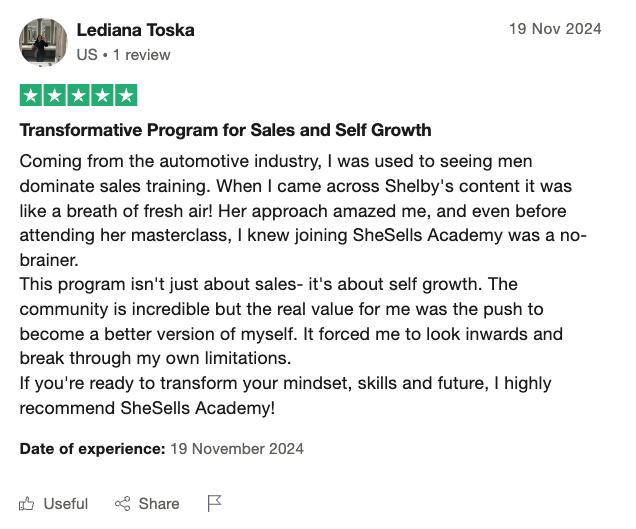636x529 pixels.
Task: Click the 'recommend SheSells Academy!' closing line
Action: (x=147, y=408)
